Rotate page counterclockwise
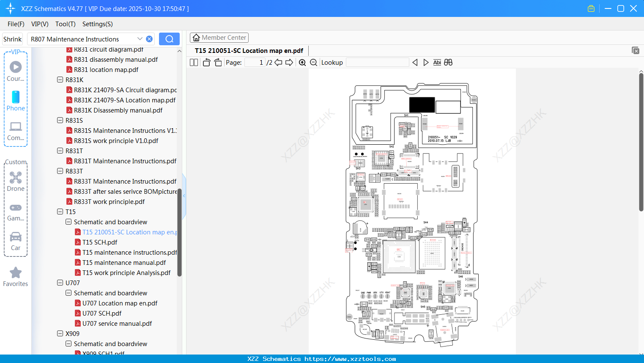 click(x=207, y=63)
